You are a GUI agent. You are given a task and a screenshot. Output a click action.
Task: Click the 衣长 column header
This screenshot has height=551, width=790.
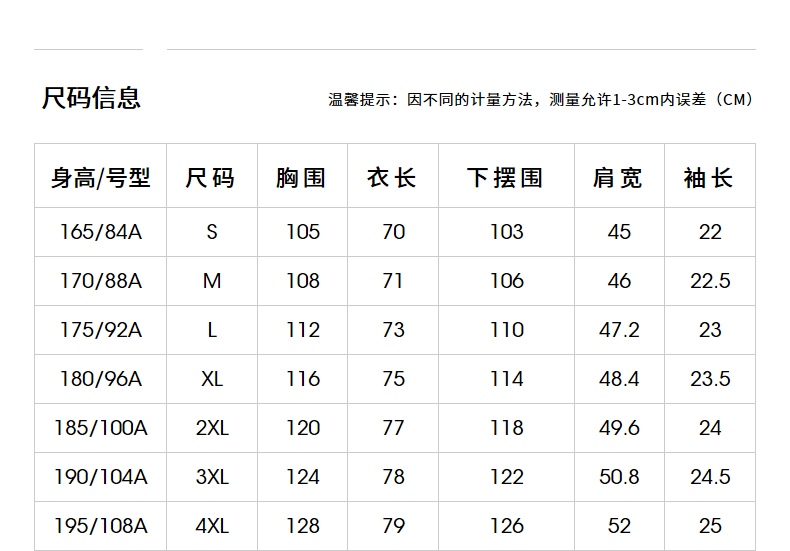coord(393,178)
